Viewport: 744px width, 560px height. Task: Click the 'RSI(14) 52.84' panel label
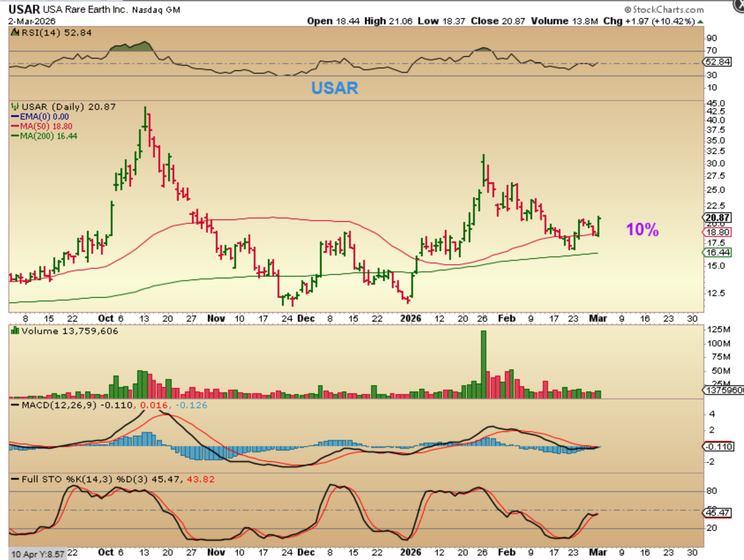tap(56, 33)
